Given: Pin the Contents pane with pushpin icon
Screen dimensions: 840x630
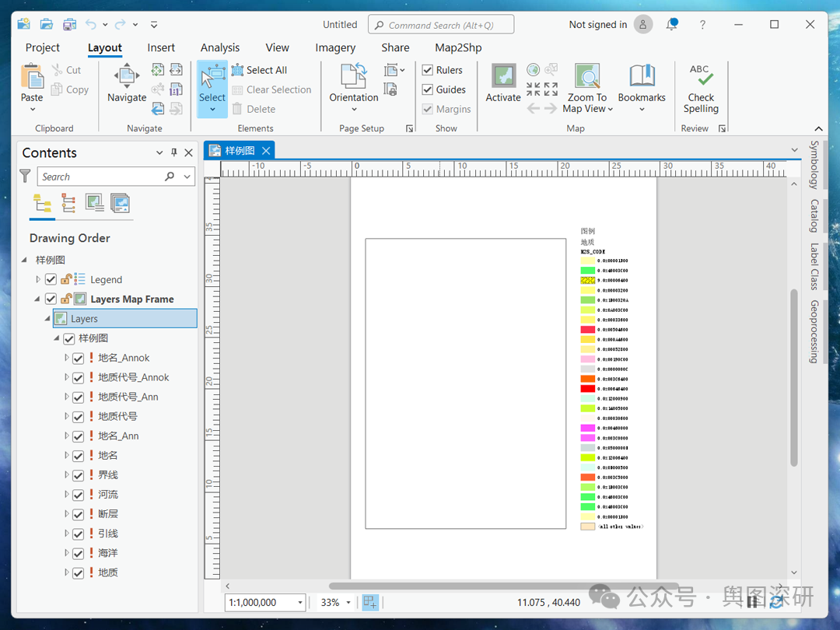Looking at the screenshot, I should (x=174, y=152).
